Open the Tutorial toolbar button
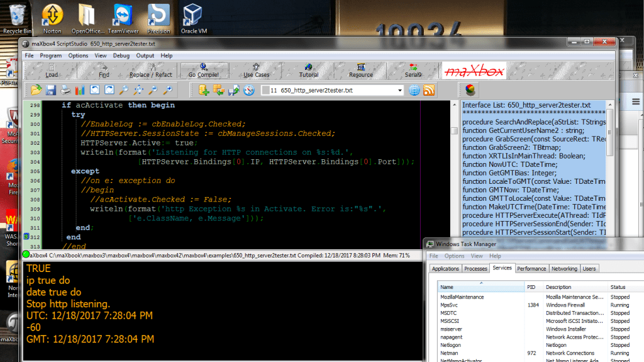 [308, 71]
